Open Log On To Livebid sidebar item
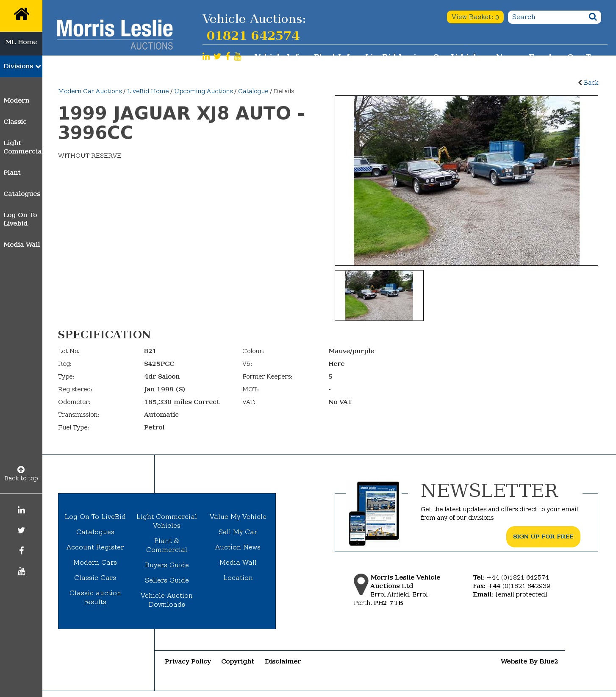Viewport: 616px width, 697px height. pyautogui.click(x=20, y=219)
